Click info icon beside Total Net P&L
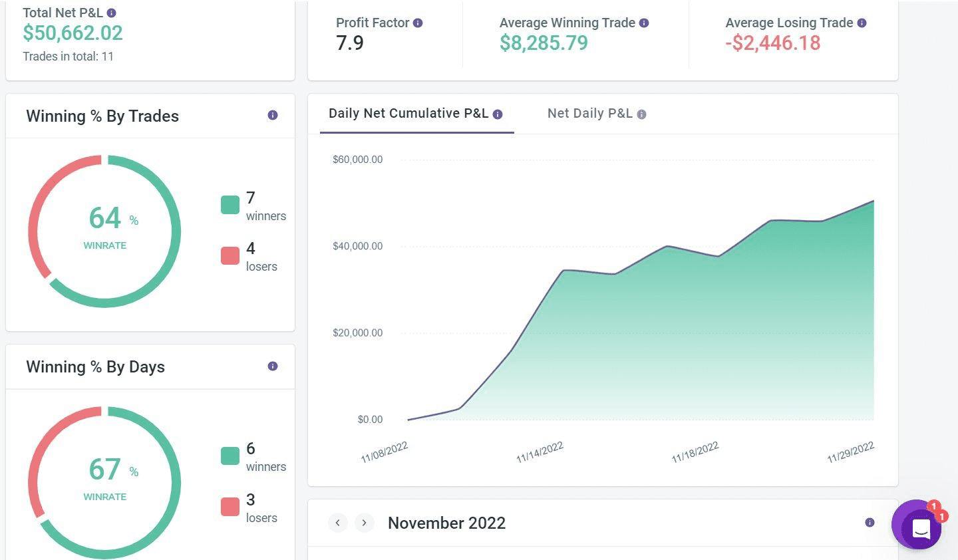958x560 pixels. [111, 13]
